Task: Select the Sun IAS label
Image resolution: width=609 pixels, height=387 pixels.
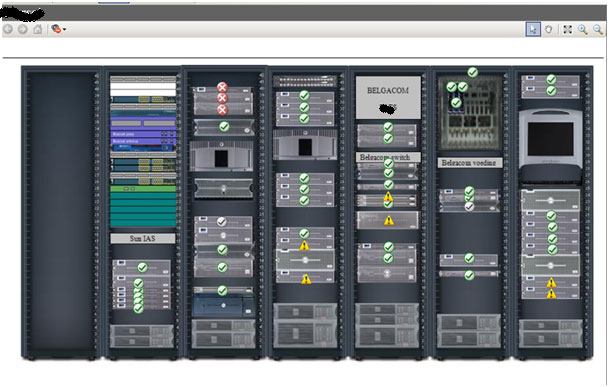Action: [143, 238]
